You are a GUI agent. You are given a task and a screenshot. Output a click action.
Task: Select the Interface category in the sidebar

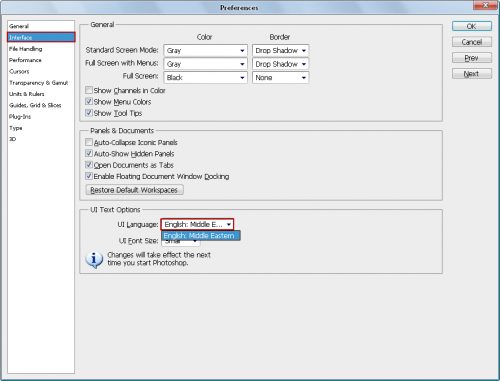click(41, 37)
